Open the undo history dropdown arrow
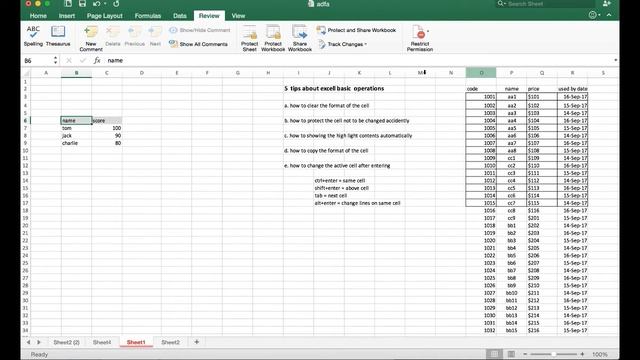Screen dimensions: 640x360 [x=105, y=4]
